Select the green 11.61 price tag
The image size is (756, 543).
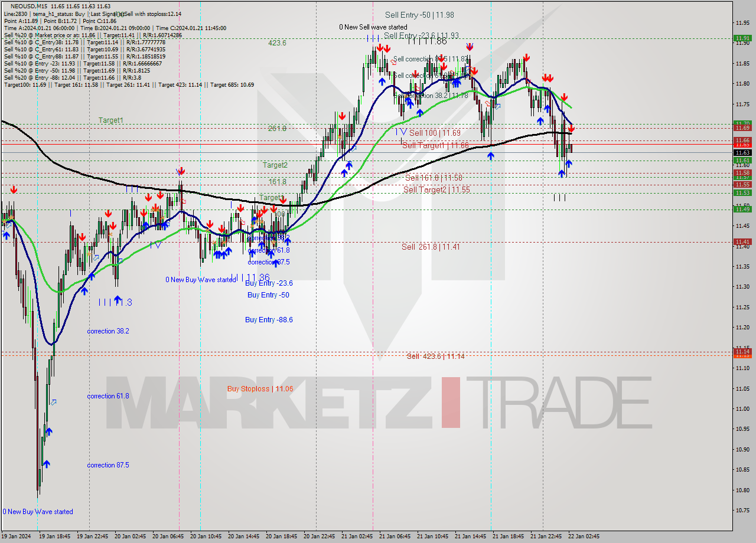tap(742, 161)
